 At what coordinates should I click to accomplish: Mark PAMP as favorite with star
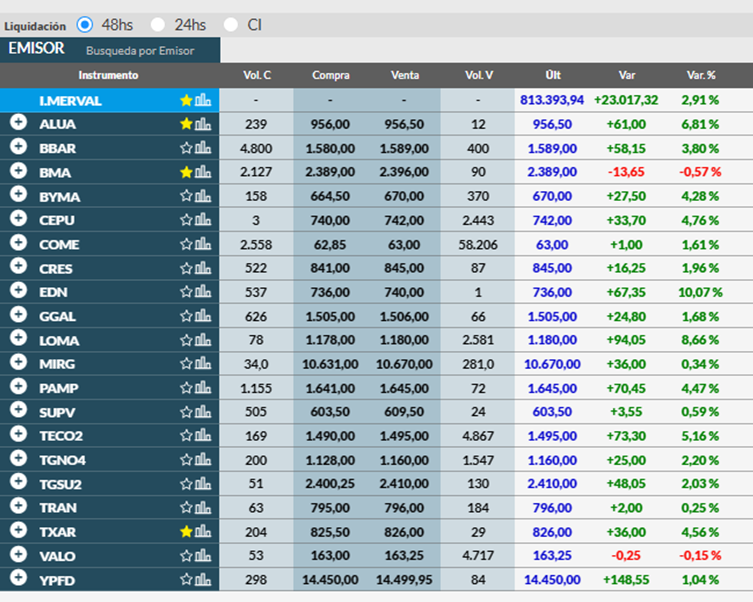pyautogui.click(x=186, y=388)
